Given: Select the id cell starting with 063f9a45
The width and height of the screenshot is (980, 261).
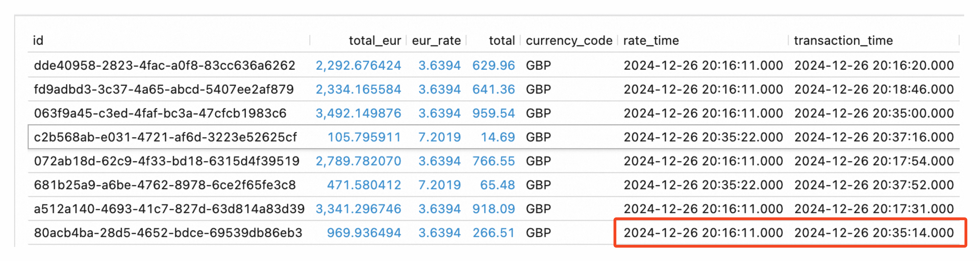Looking at the screenshot, I should pyautogui.click(x=160, y=113).
